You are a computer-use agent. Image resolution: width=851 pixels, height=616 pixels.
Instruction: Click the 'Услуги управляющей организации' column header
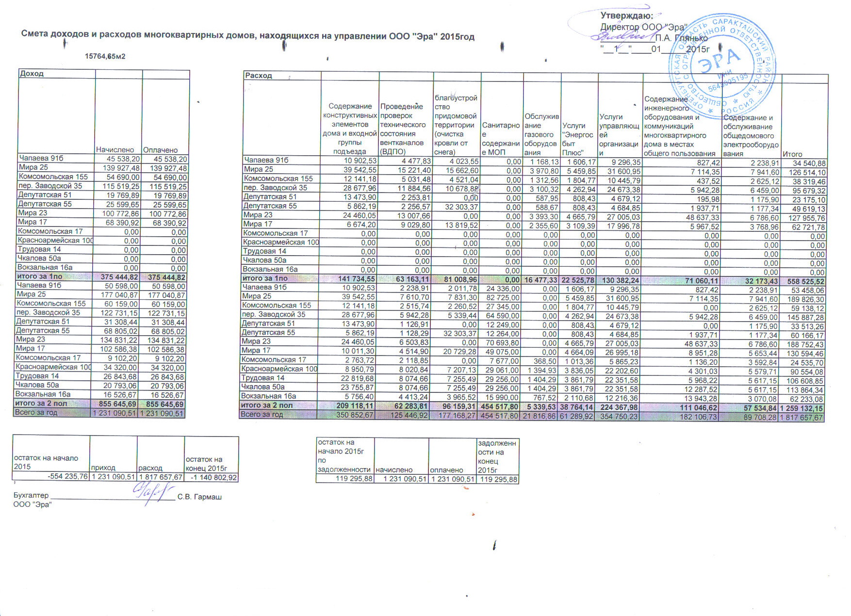tap(619, 135)
